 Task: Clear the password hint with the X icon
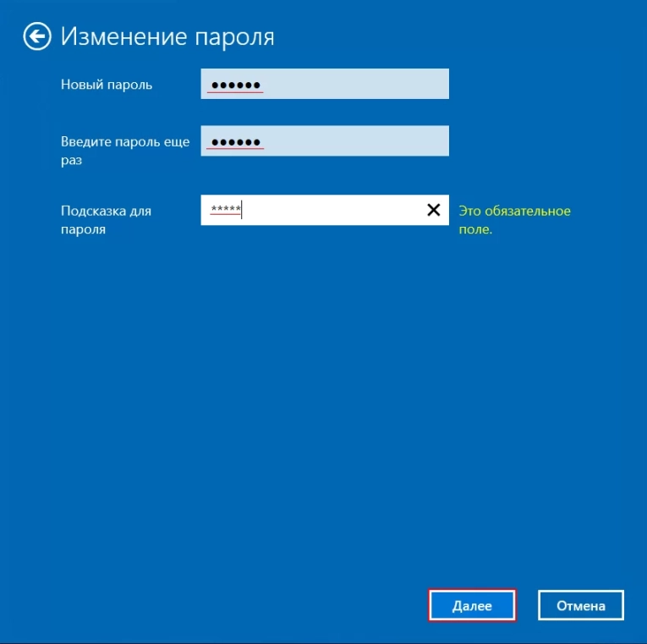(434, 210)
